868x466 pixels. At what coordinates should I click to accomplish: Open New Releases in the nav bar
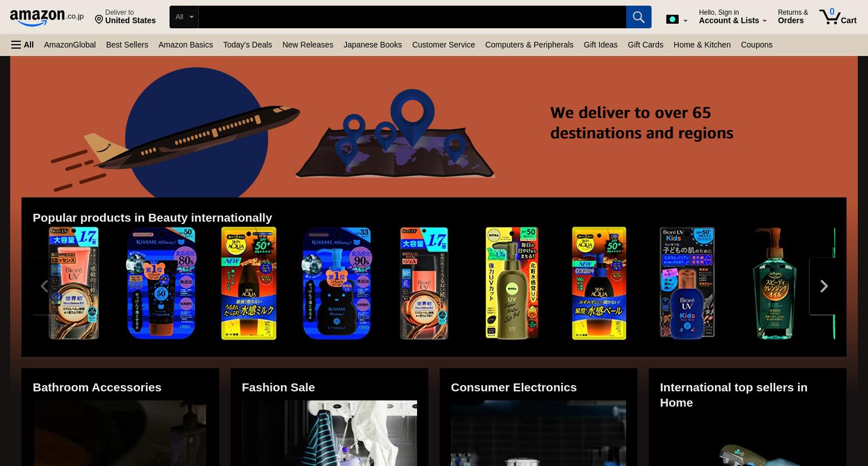pyautogui.click(x=307, y=45)
